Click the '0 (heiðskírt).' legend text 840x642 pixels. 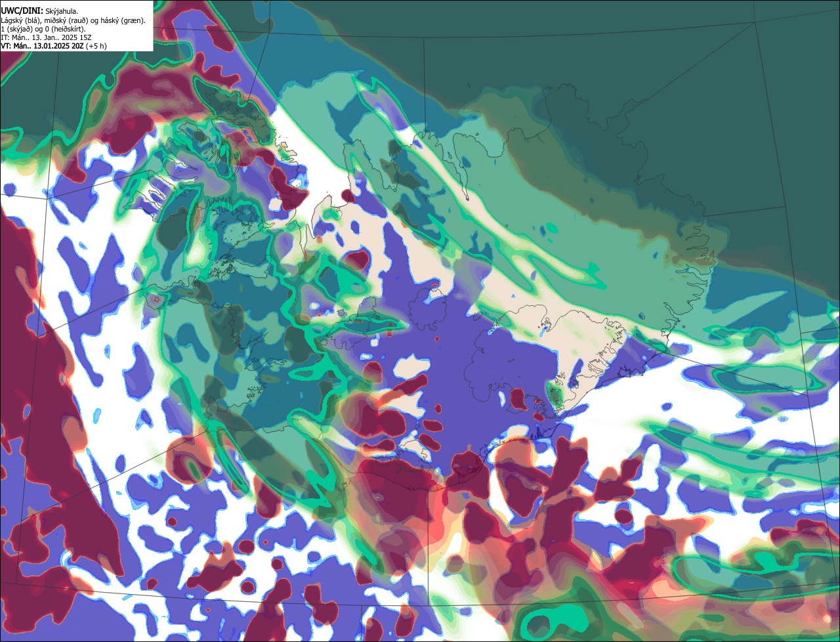65,30
